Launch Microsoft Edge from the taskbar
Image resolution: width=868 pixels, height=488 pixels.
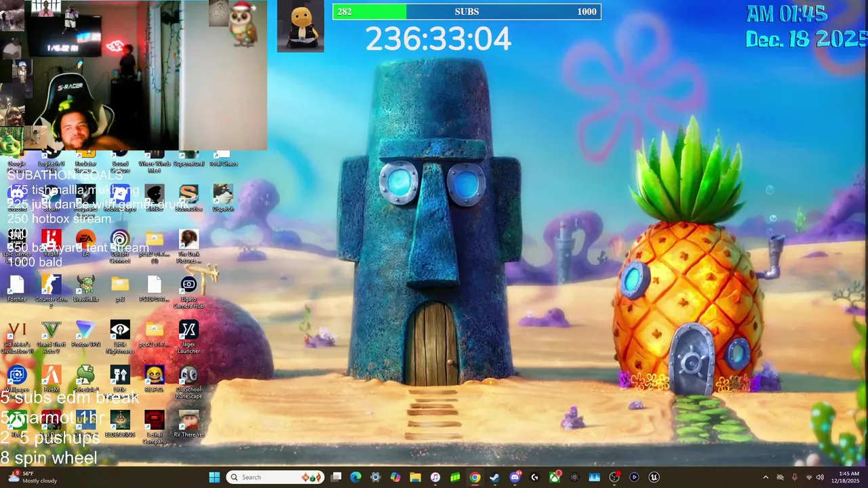point(356,477)
